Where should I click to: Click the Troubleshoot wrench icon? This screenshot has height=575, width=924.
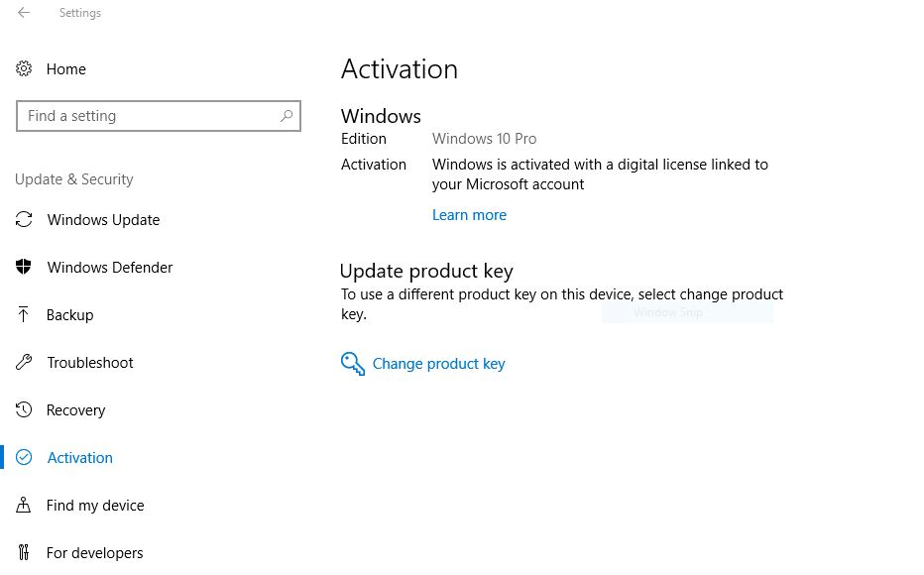tap(24, 363)
